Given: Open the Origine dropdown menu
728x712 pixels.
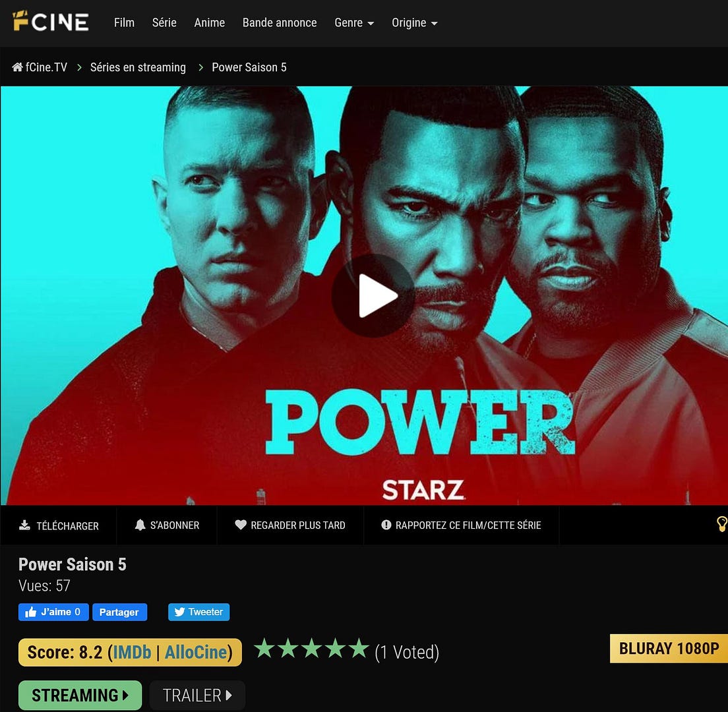Looking at the screenshot, I should (x=415, y=22).
